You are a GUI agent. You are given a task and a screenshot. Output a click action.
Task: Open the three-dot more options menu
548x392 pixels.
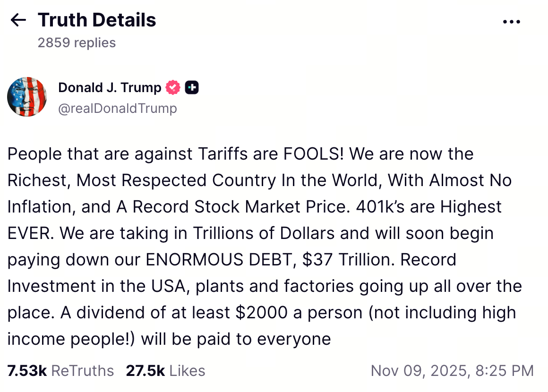511,22
